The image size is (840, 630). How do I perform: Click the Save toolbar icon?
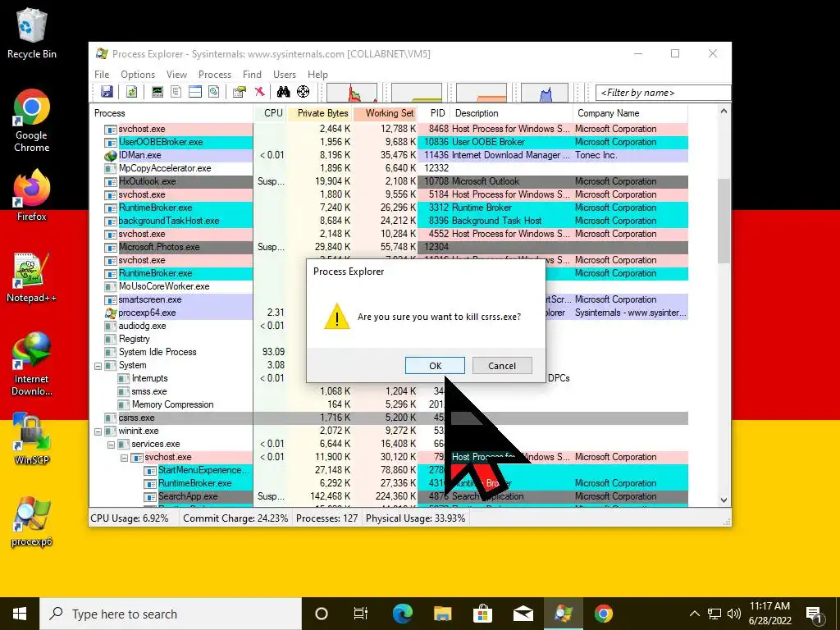coord(107,92)
